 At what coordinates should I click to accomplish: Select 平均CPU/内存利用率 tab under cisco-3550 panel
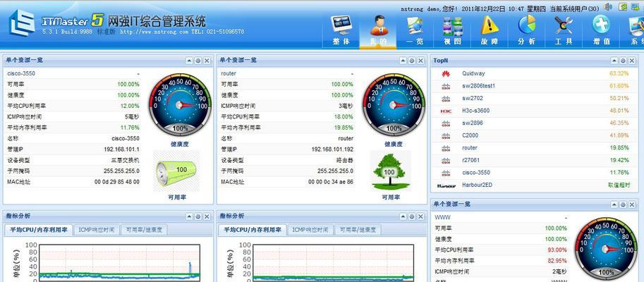[39, 230]
